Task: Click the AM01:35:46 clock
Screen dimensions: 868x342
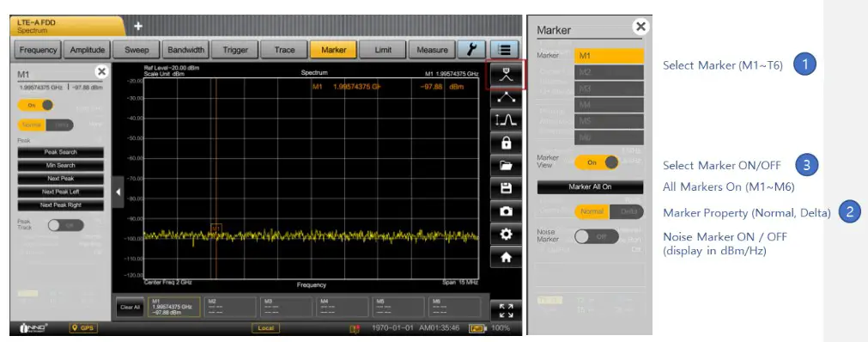Action: pyautogui.click(x=439, y=328)
